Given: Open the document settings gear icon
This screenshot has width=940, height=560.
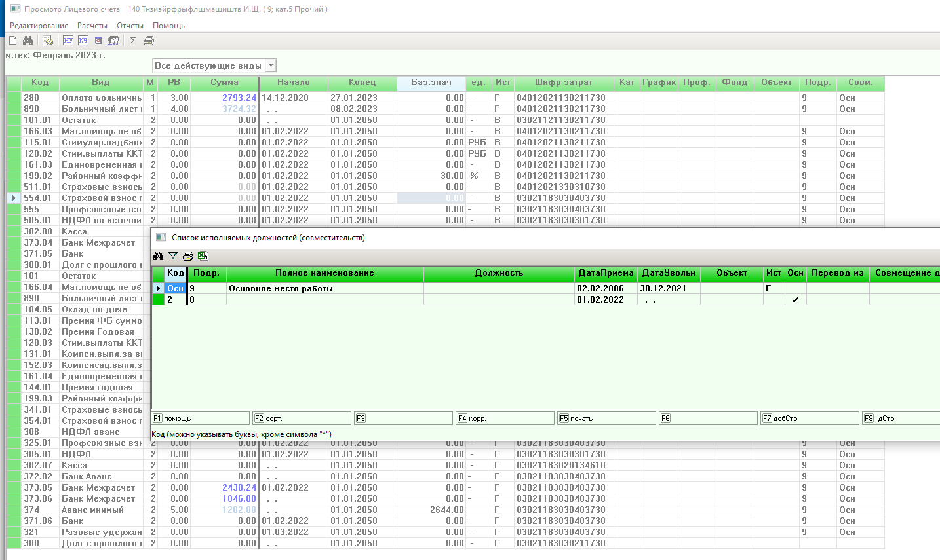Looking at the screenshot, I should tap(48, 41).
